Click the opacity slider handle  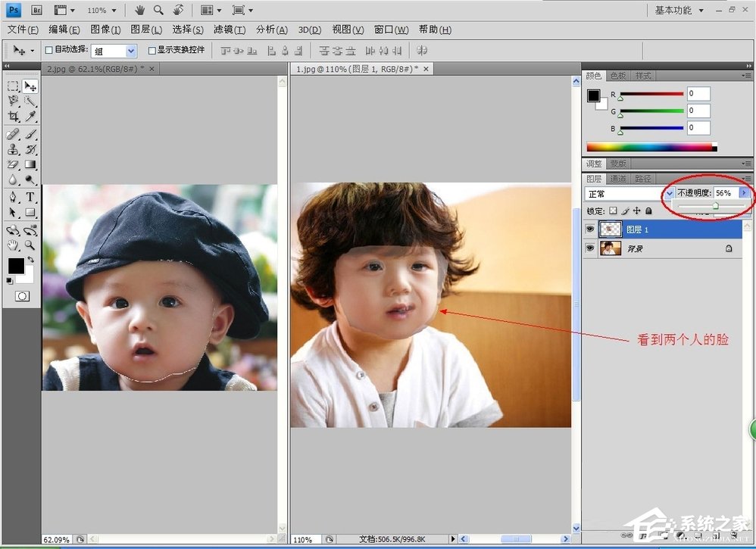click(715, 205)
